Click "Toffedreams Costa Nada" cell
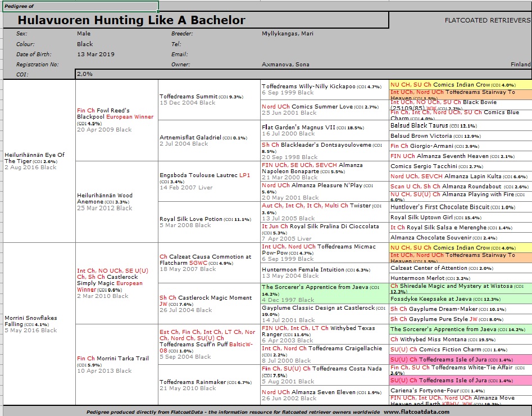This screenshot has height=416, width=532. click(x=325, y=375)
